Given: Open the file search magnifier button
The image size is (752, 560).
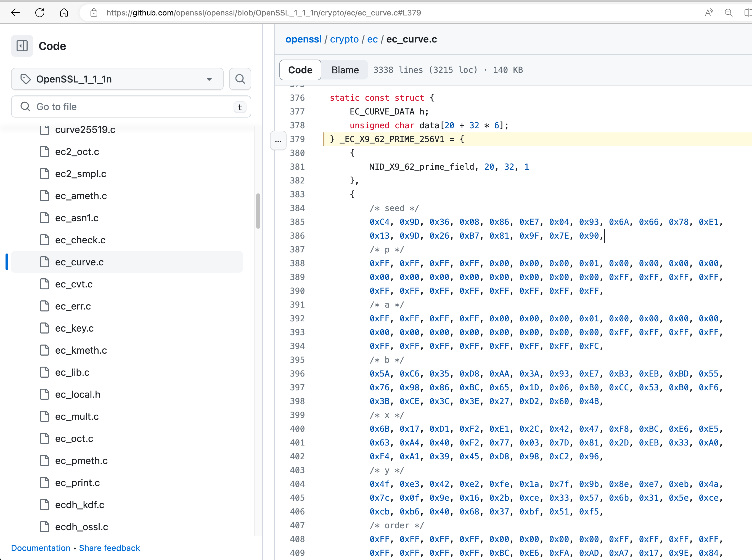Looking at the screenshot, I should [240, 79].
